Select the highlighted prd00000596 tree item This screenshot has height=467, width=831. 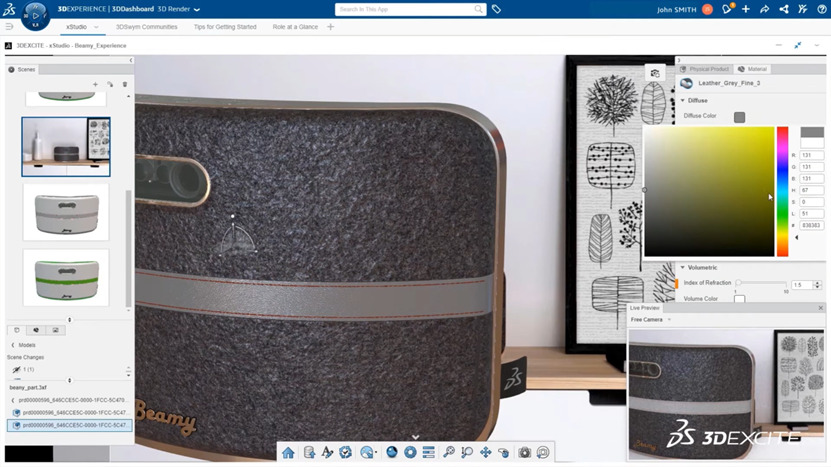click(69, 425)
